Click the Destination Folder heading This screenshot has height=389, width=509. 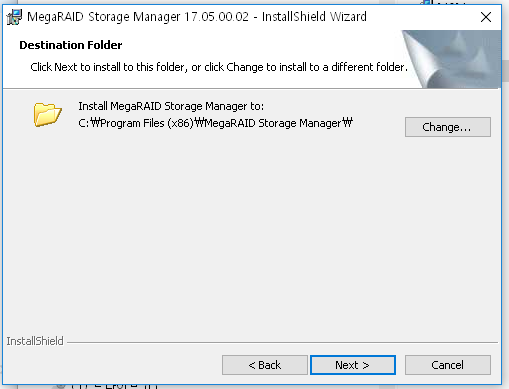[x=71, y=45]
